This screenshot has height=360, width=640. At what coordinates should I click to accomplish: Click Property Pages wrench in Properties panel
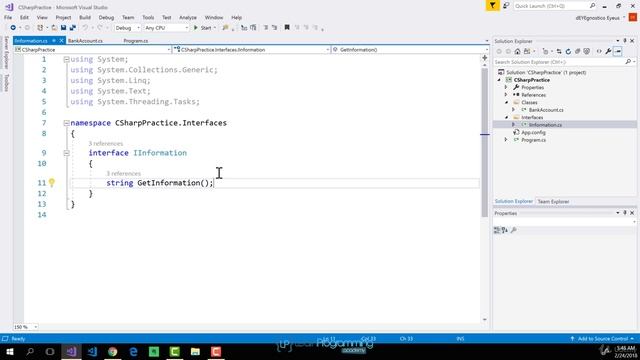pyautogui.click(x=513, y=230)
